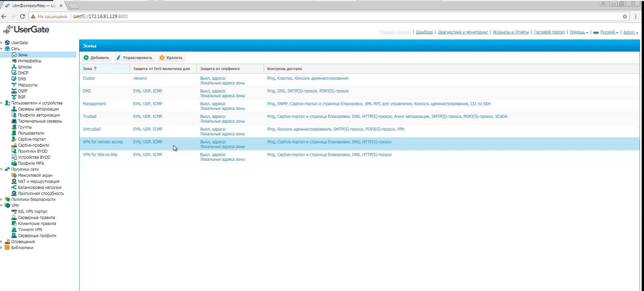Open the Admin dropdown menu

pyautogui.click(x=631, y=32)
